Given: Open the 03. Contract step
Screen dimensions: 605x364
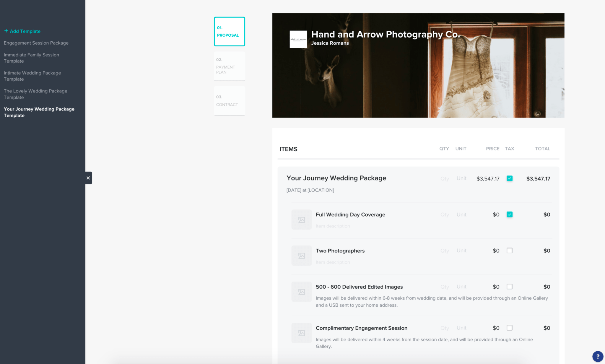Looking at the screenshot, I should pyautogui.click(x=229, y=101).
